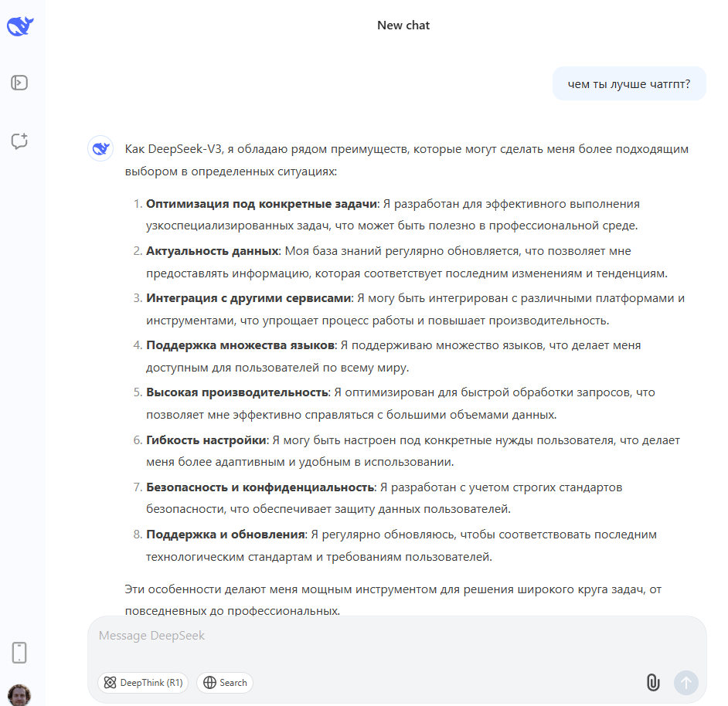Click heading 'Поддержка и обновления'
The height and width of the screenshot is (706, 728).
225,535
